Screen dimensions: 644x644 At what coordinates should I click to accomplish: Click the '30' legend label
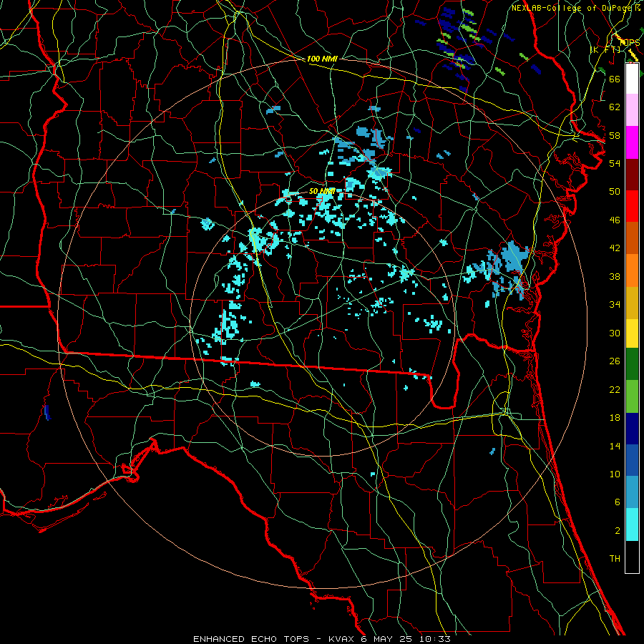click(x=615, y=333)
